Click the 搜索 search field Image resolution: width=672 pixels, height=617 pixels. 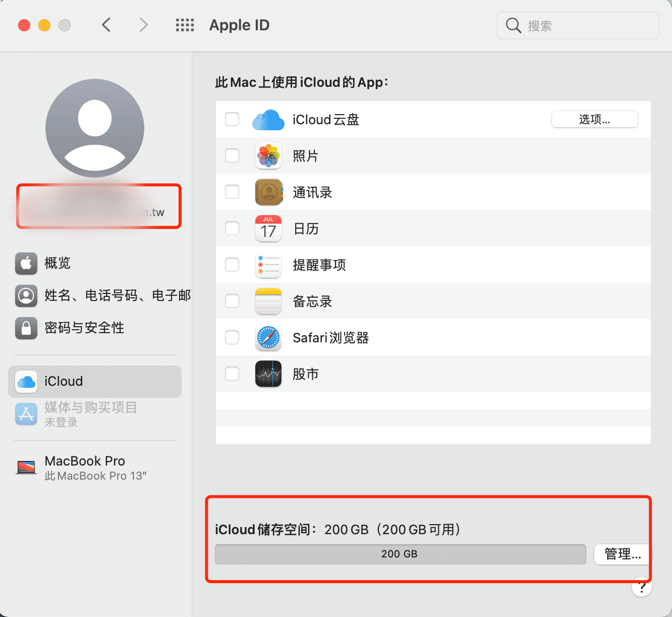[585, 26]
